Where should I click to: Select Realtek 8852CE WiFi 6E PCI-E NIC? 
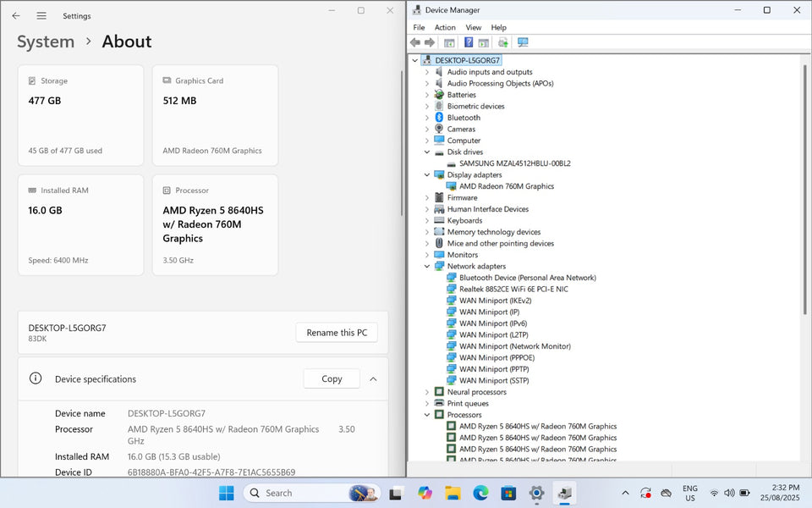click(513, 289)
